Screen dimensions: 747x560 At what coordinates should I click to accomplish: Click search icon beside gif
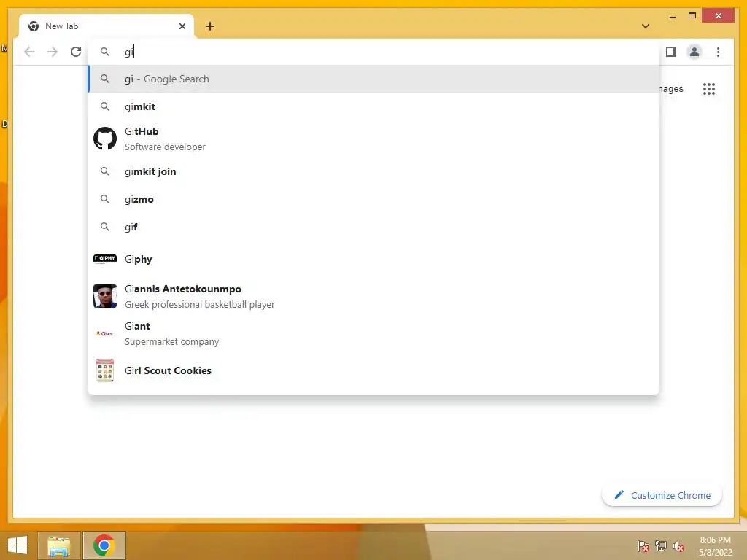click(105, 227)
